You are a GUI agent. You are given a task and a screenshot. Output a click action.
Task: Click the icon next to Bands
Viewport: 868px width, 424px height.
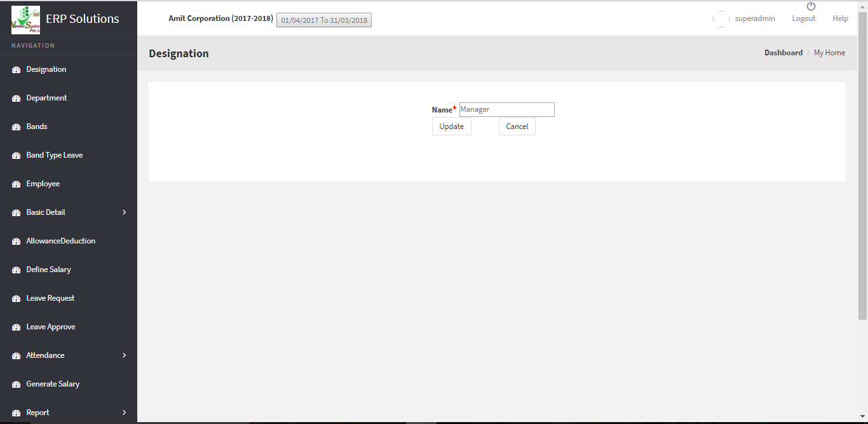click(x=17, y=127)
